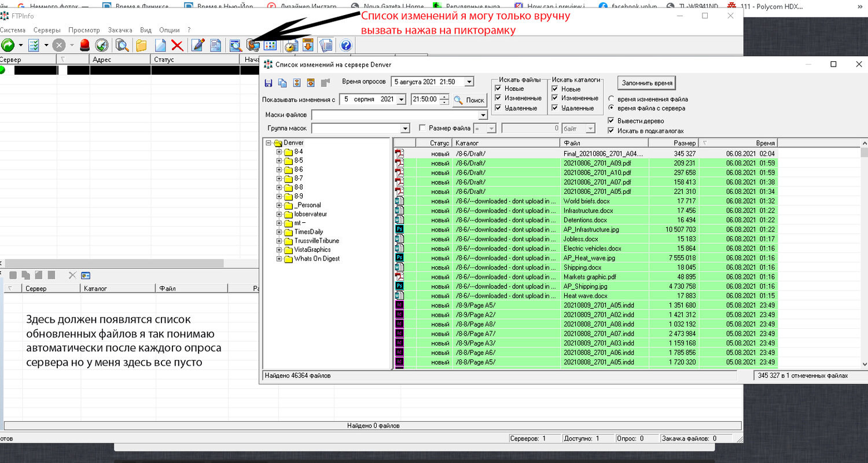Click the orange download-arrow icon in FTPInfo toolbar
Screen dimensions: 868x463
(308, 45)
